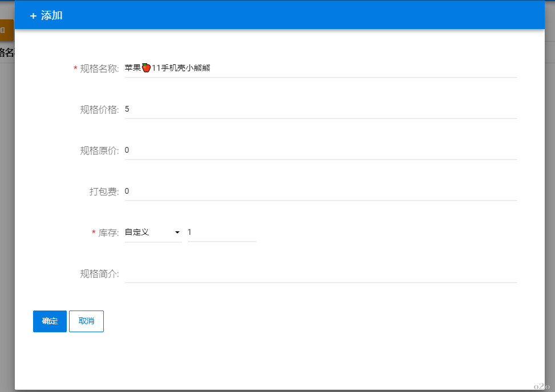Click the gray overlay outside the dialog
555x392 pixels.
(6, 228)
